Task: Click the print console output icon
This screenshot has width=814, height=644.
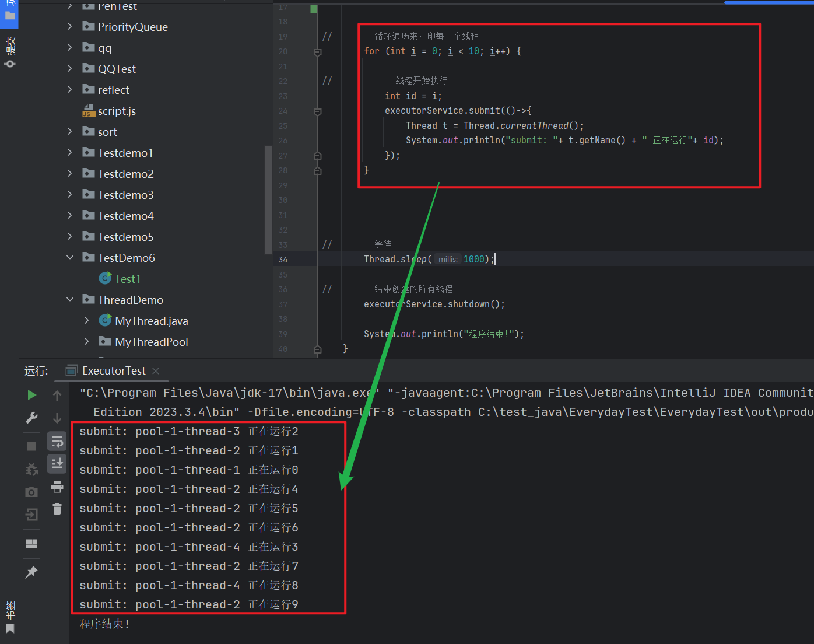Action: coord(57,487)
